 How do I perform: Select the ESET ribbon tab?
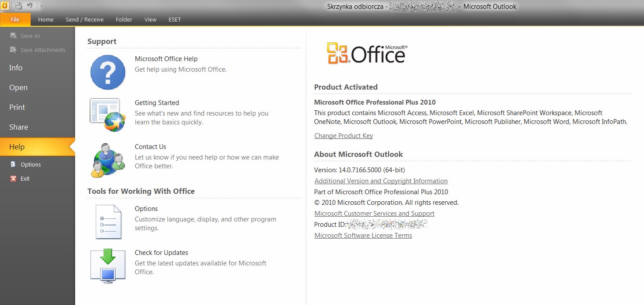(174, 20)
